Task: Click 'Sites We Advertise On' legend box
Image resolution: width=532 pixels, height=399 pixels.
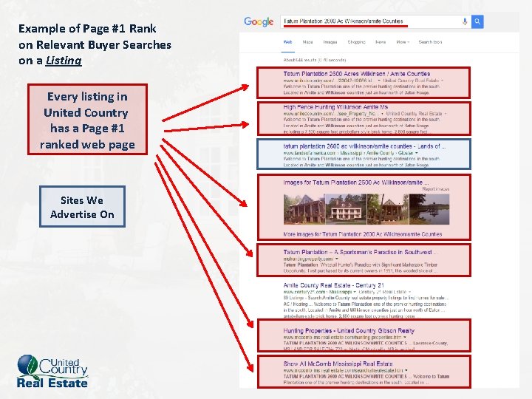Action: coord(83,206)
